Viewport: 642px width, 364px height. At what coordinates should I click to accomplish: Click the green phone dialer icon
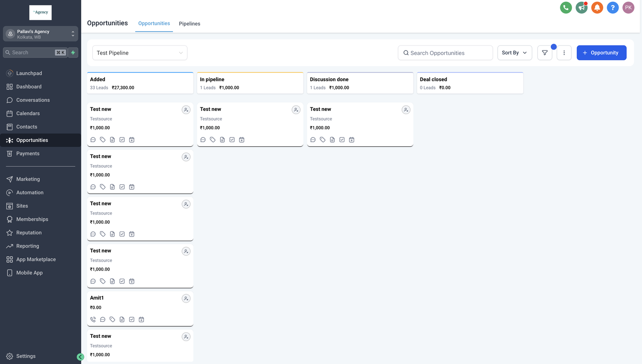click(x=566, y=7)
